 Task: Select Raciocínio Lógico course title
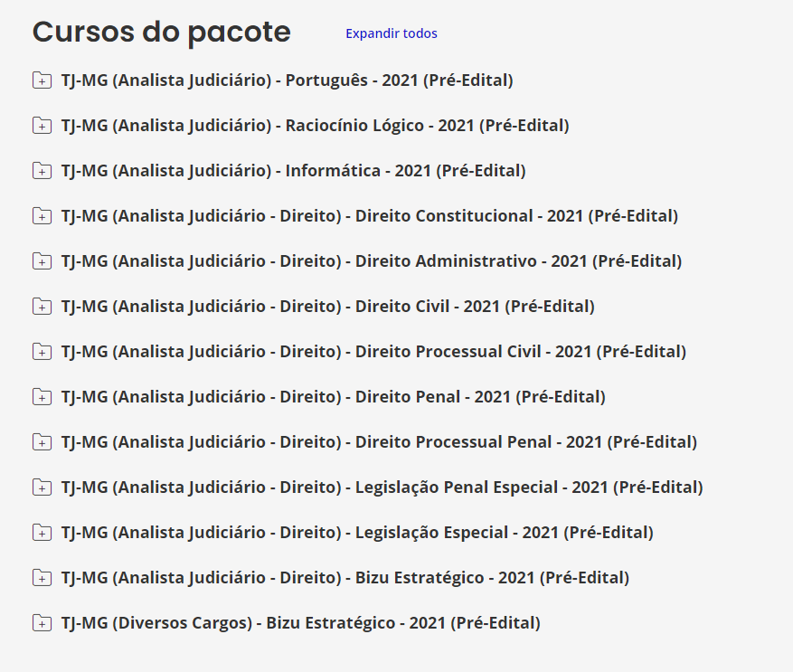315,126
